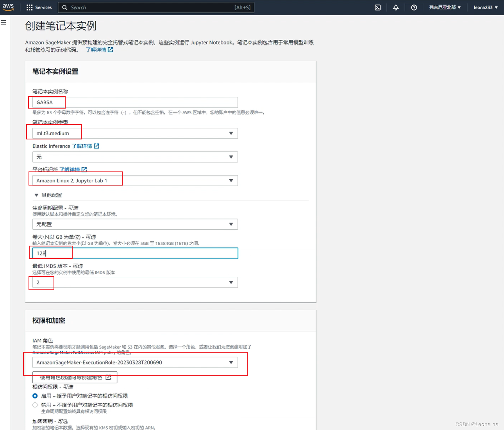
Task: Open the Services grid menu
Action: [x=29, y=7]
